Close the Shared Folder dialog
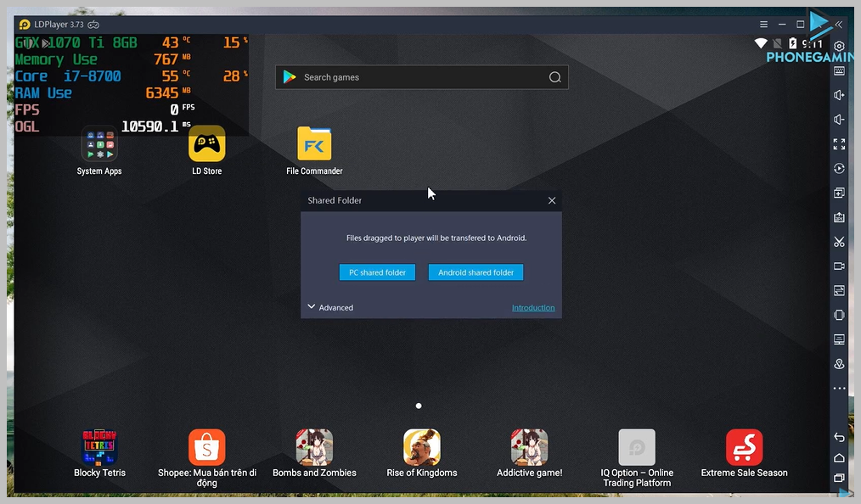861x504 pixels. pos(552,201)
